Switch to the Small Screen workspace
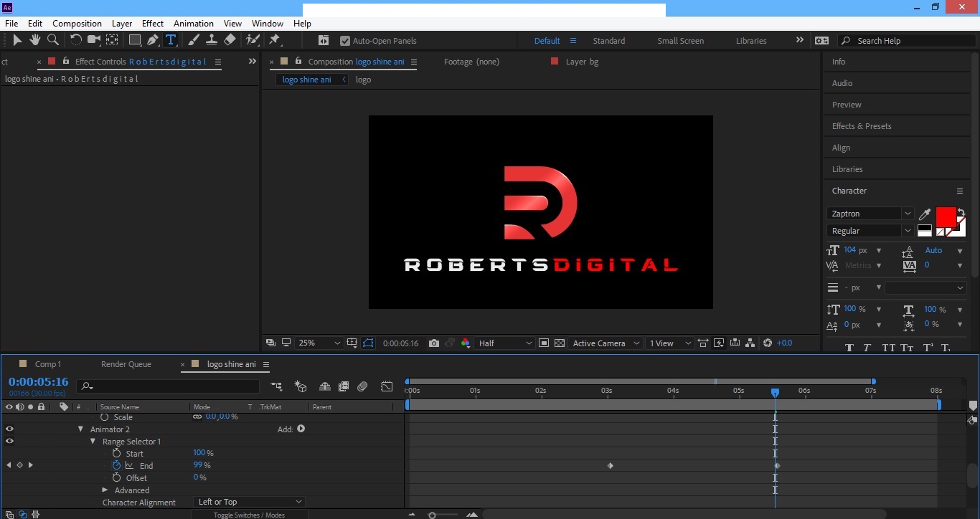Screen dimensions: 980x519 [x=680, y=41]
